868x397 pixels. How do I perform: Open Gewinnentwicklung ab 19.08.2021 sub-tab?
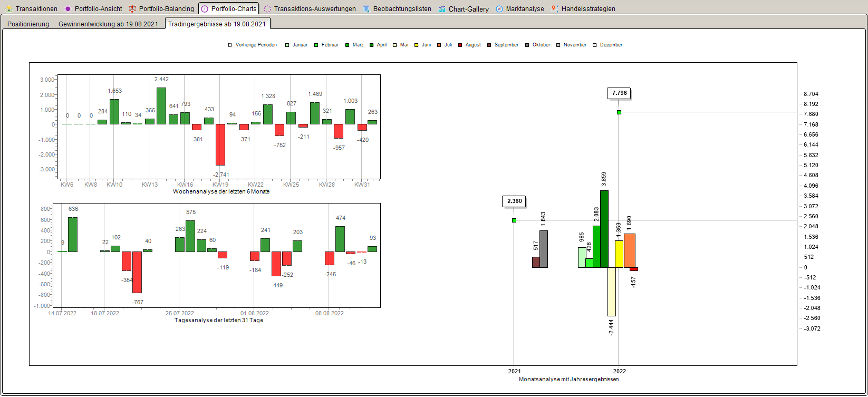point(108,24)
